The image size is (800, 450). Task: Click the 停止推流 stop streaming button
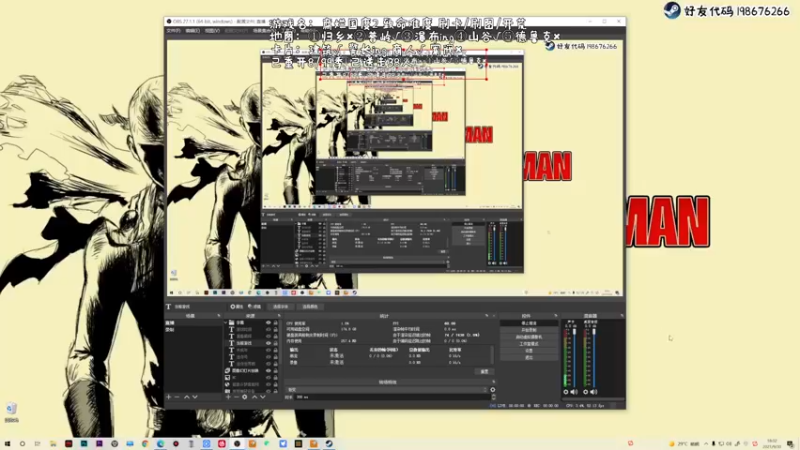pyautogui.click(x=529, y=323)
